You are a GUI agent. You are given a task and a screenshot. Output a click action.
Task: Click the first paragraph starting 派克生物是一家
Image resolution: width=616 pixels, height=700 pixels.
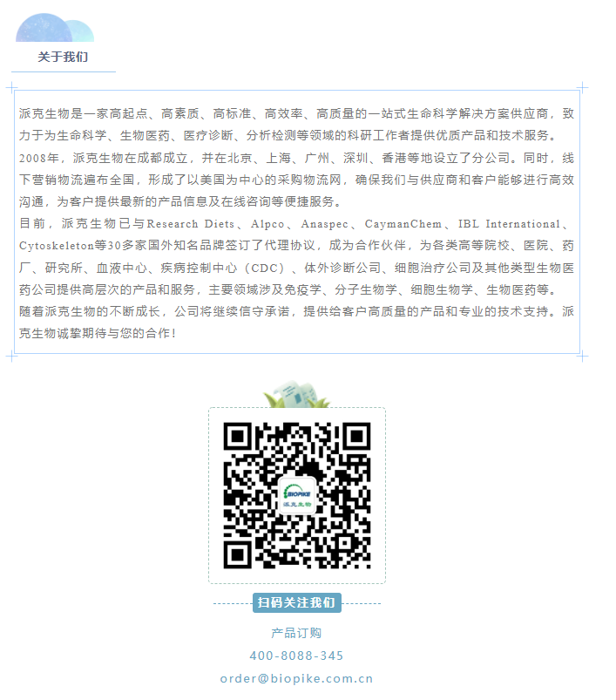tap(296, 125)
